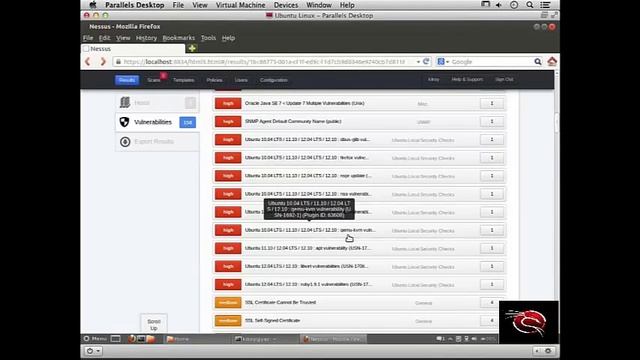
Task: Go back with Firefox back arrow
Action: [x=88, y=62]
